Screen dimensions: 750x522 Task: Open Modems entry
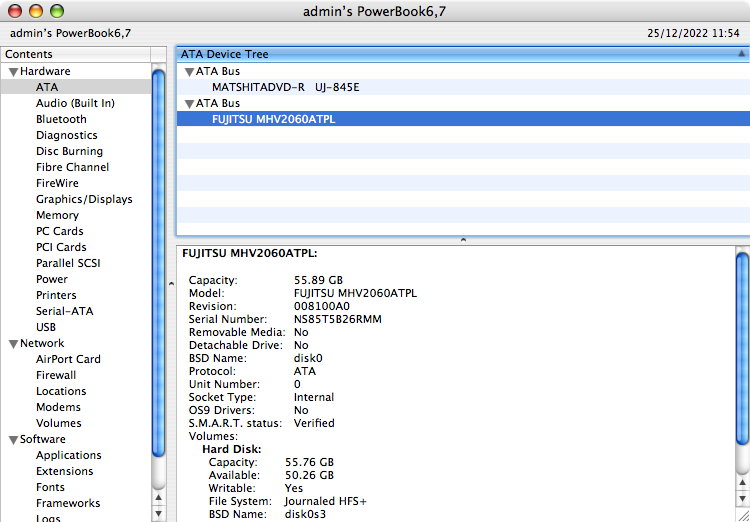point(58,407)
